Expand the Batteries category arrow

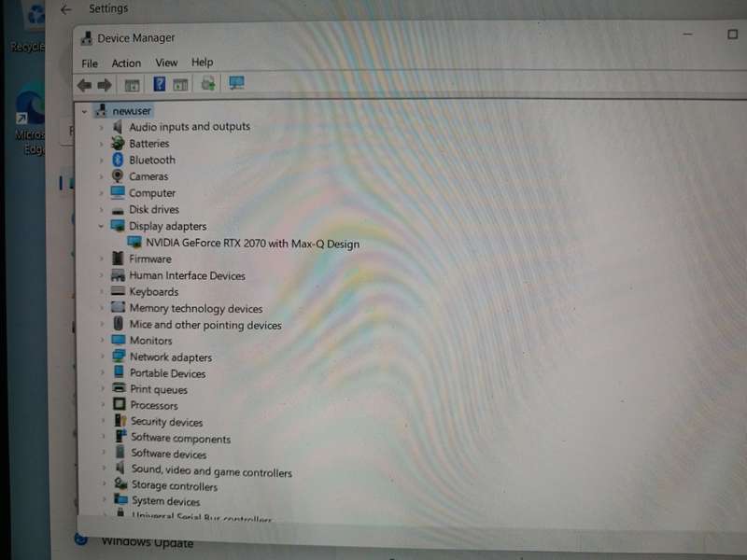101,144
